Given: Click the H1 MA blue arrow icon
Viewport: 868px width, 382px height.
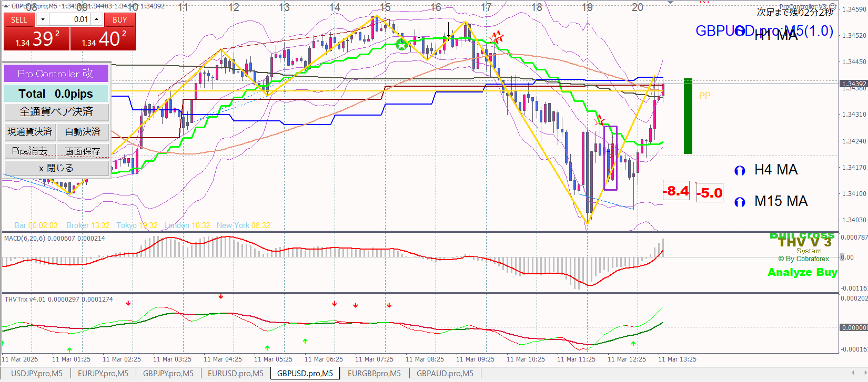Looking at the screenshot, I should point(740,31).
